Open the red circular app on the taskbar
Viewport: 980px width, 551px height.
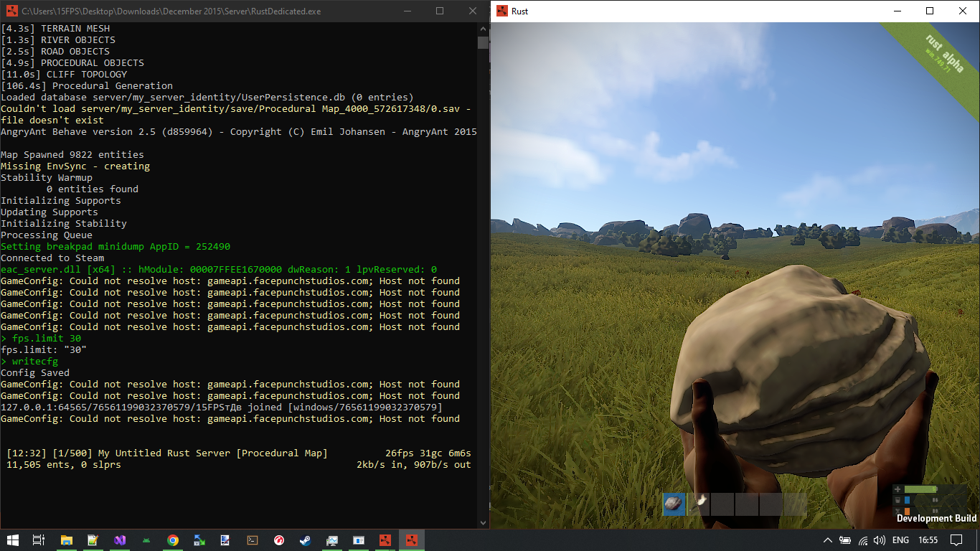coord(279,540)
